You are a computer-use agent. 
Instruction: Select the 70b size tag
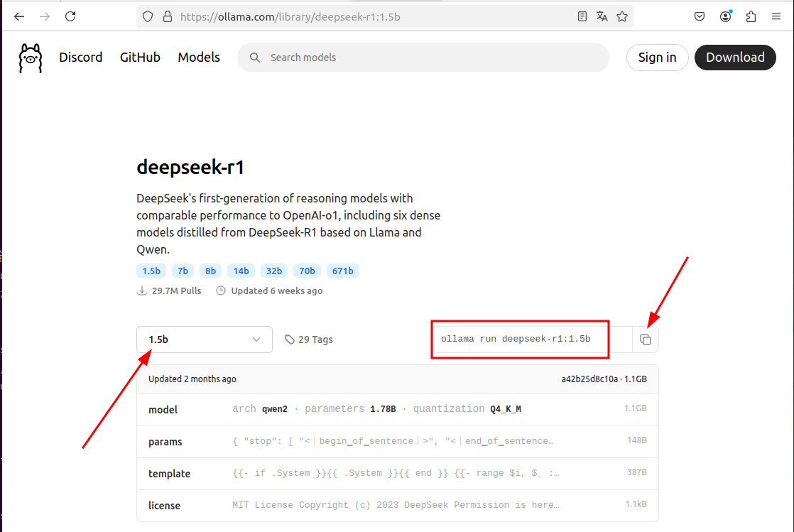pyautogui.click(x=307, y=271)
